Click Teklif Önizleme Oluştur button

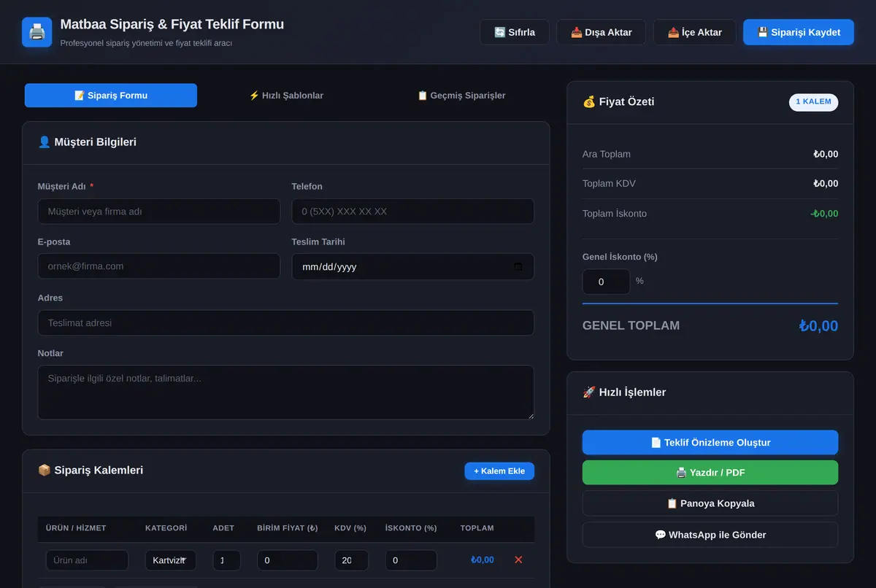710,443
